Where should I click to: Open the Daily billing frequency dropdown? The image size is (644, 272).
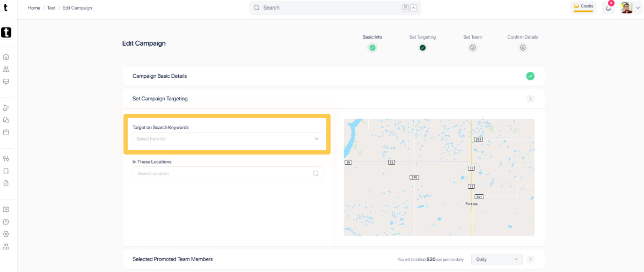point(496,259)
